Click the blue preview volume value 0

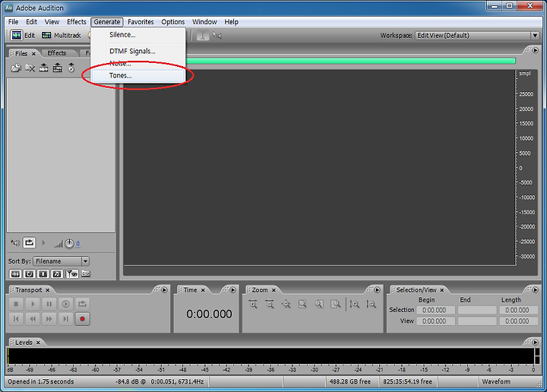(77, 243)
